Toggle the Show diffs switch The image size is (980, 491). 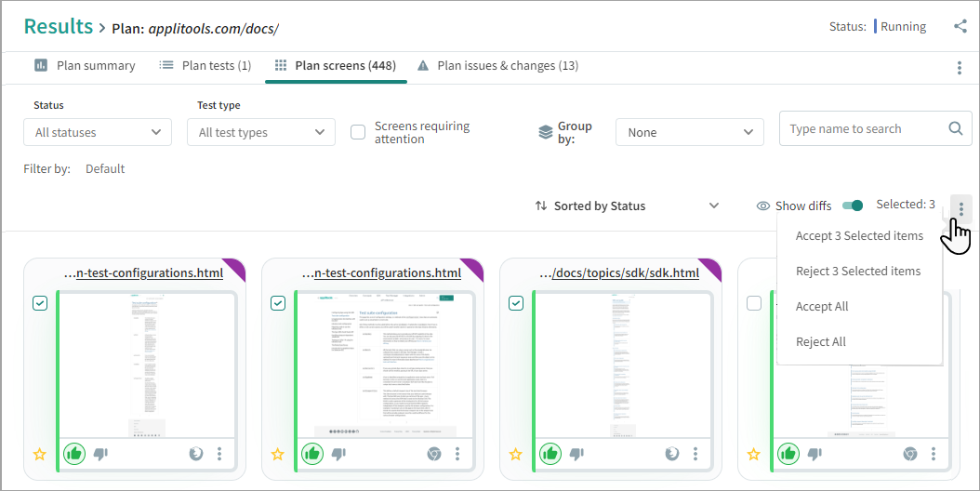coord(852,206)
